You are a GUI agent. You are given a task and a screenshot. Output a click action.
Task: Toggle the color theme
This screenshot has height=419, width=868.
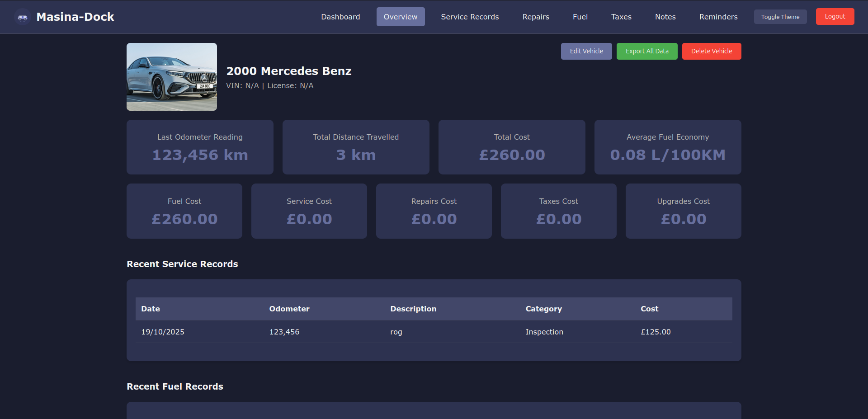[780, 17]
